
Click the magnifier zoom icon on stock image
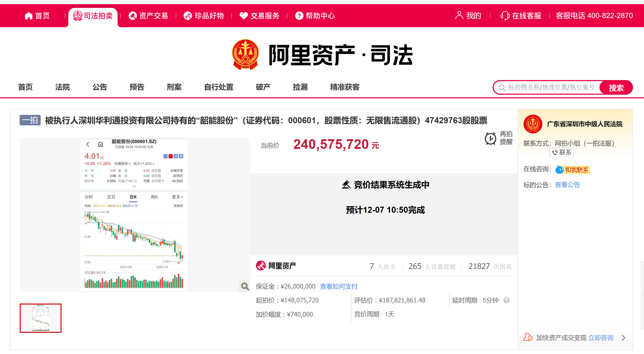245,286
